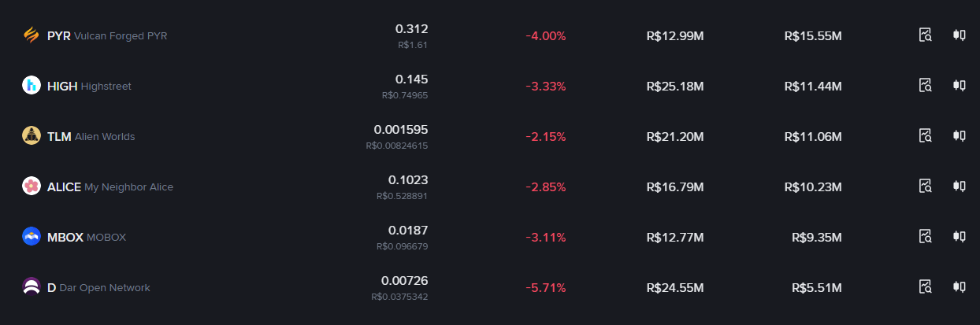
Task: Open coin details icon for TLM row
Action: point(926,136)
